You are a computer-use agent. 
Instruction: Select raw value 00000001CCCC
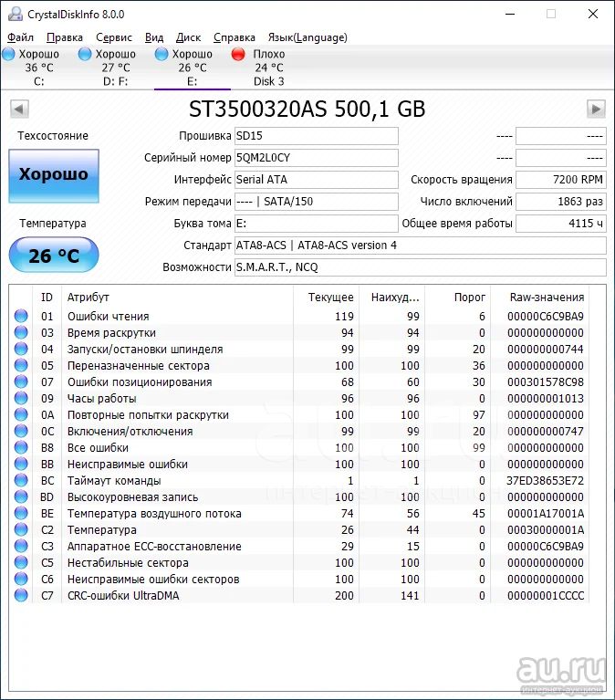tap(546, 596)
